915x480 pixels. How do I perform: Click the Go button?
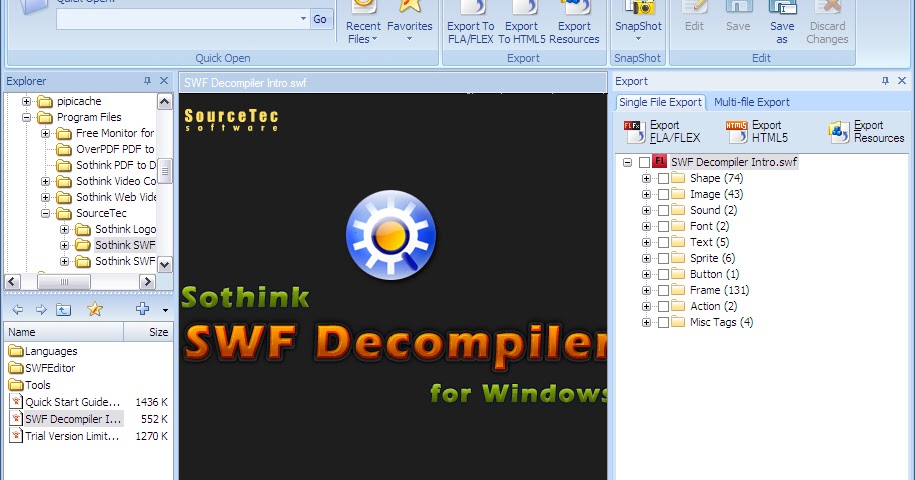[x=320, y=19]
